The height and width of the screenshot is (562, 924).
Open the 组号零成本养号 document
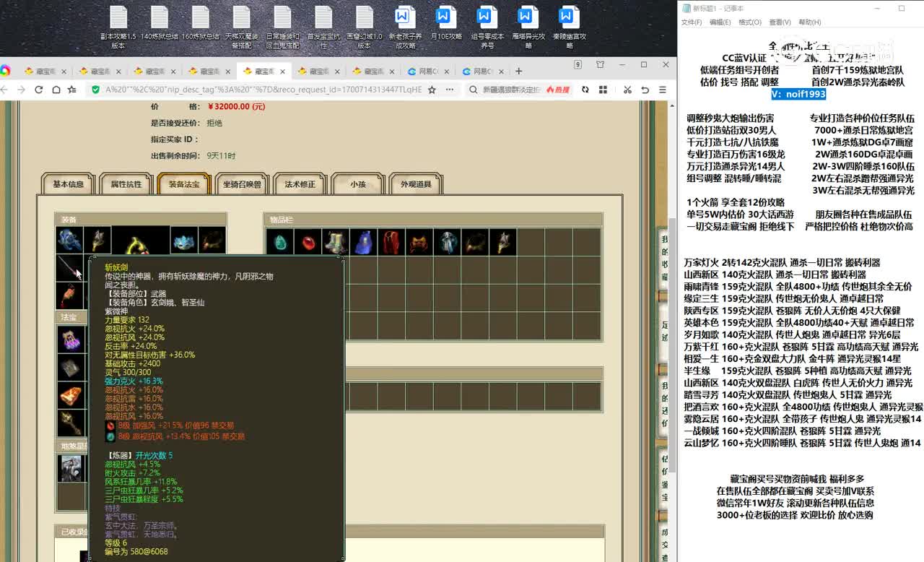coord(487,27)
